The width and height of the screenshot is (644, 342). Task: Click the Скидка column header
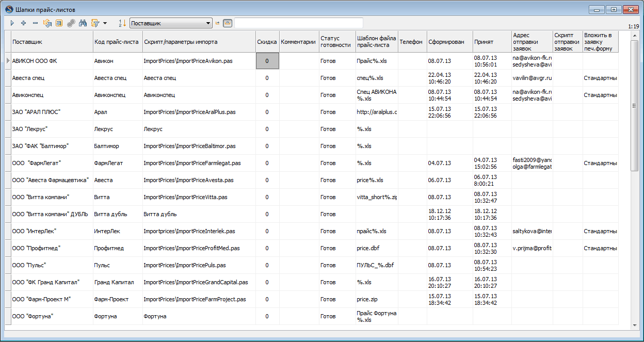point(267,42)
